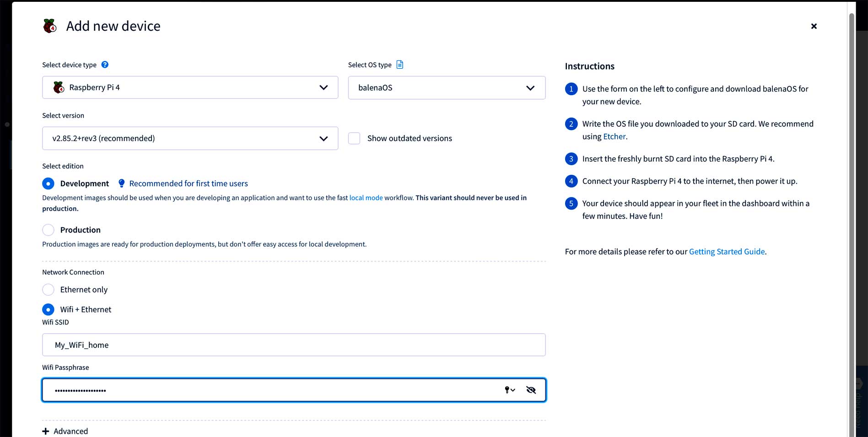The image size is (868, 437).
Task: Click the plus icon next to Advanced
Action: pyautogui.click(x=46, y=431)
